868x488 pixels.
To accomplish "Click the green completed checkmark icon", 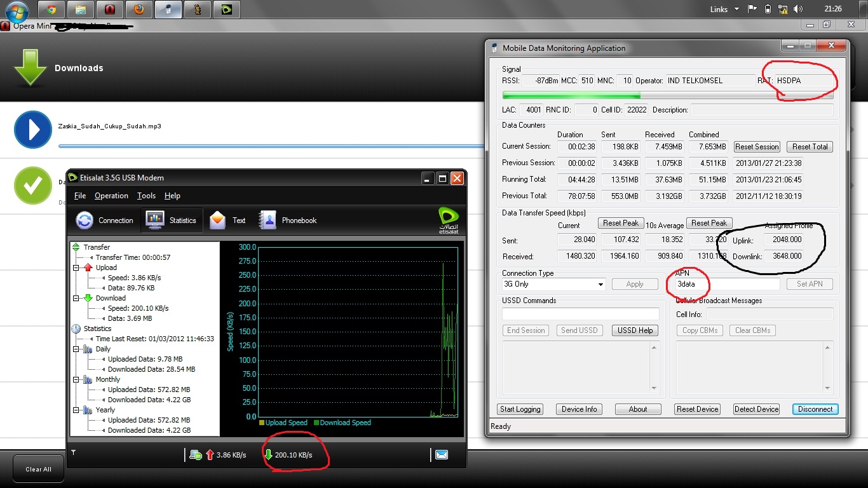I will click(33, 186).
